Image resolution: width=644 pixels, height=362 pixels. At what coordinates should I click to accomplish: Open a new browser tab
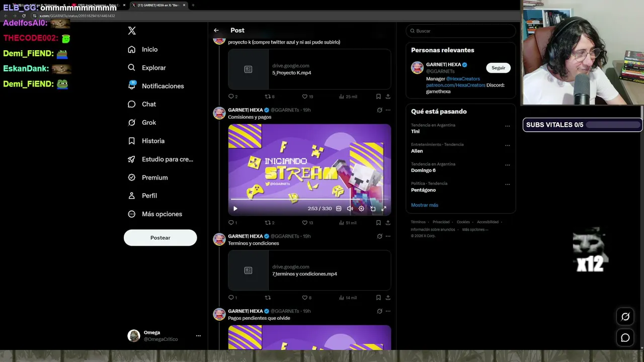pos(193,5)
